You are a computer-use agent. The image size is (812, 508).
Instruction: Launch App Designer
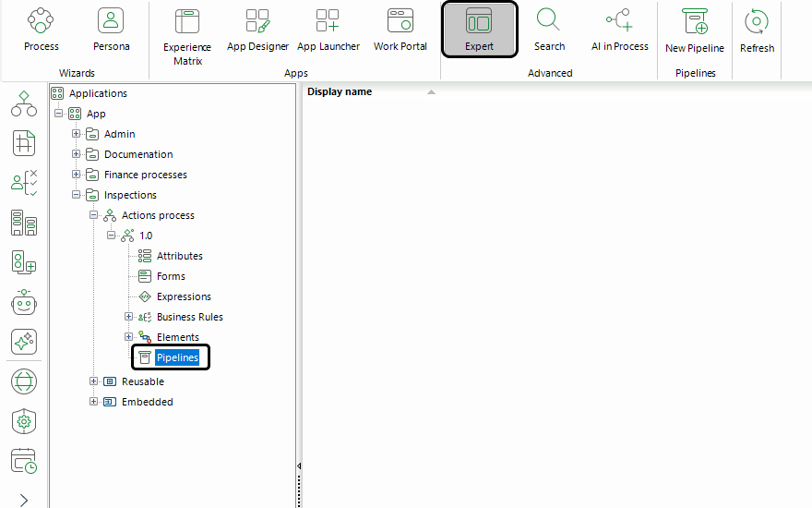257,30
